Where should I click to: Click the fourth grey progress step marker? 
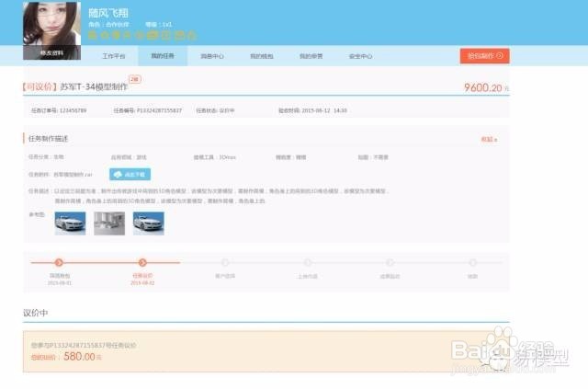308,262
